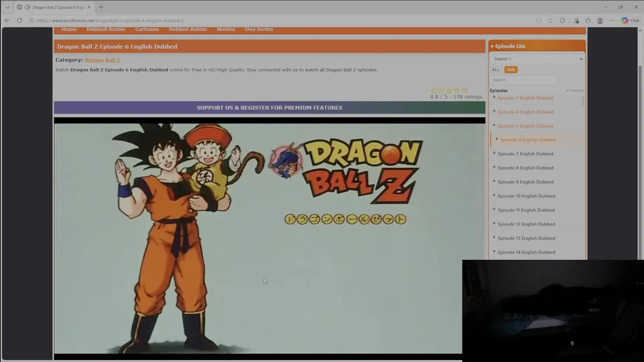The height and width of the screenshot is (362, 644).
Task: Open Episode 9 English Dubbed
Action: (525, 182)
